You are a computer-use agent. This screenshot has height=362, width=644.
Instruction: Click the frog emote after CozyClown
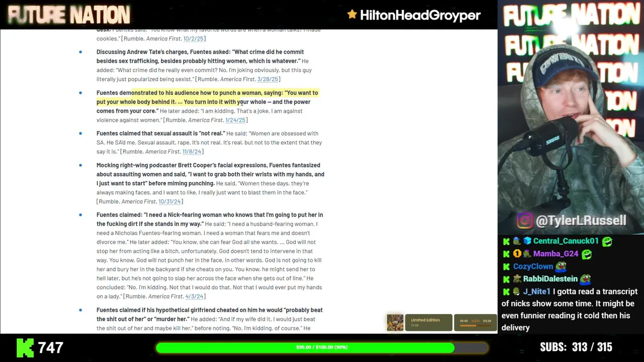561,266
